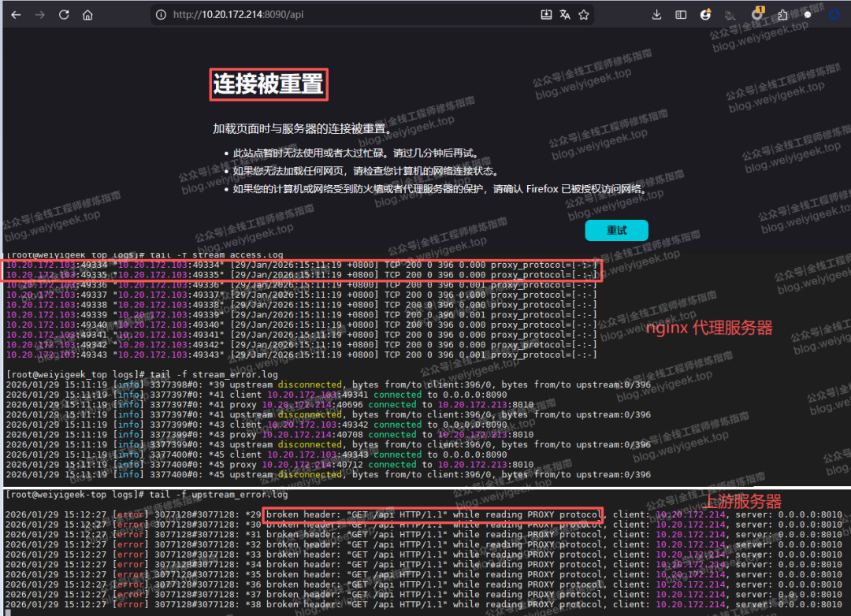Click the blue circular icon at toolbar end

pyautogui.click(x=834, y=15)
